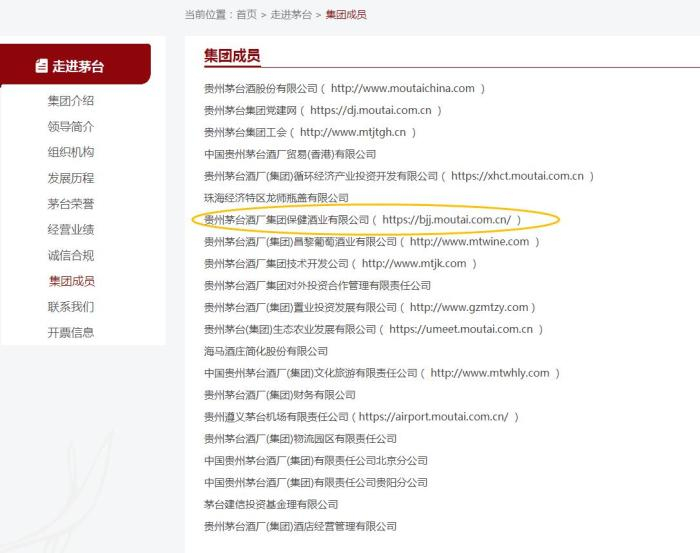Open link http://www.mtjk.com
Viewport: 700px width, 553px height.
click(414, 263)
